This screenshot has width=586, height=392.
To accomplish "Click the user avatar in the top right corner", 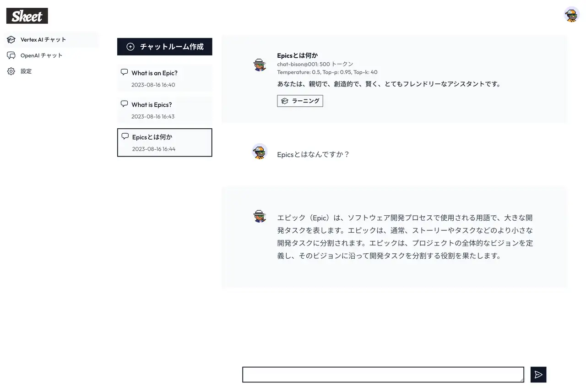I will pyautogui.click(x=571, y=14).
